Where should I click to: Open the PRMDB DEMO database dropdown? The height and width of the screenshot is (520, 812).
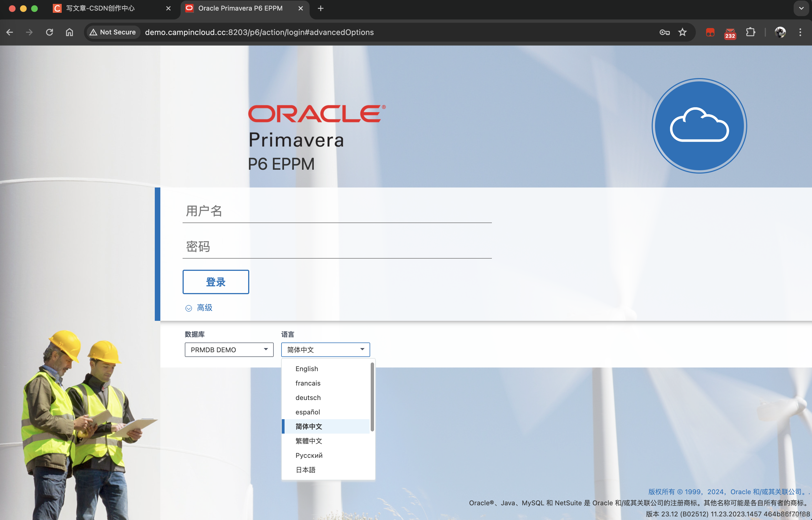(x=229, y=349)
